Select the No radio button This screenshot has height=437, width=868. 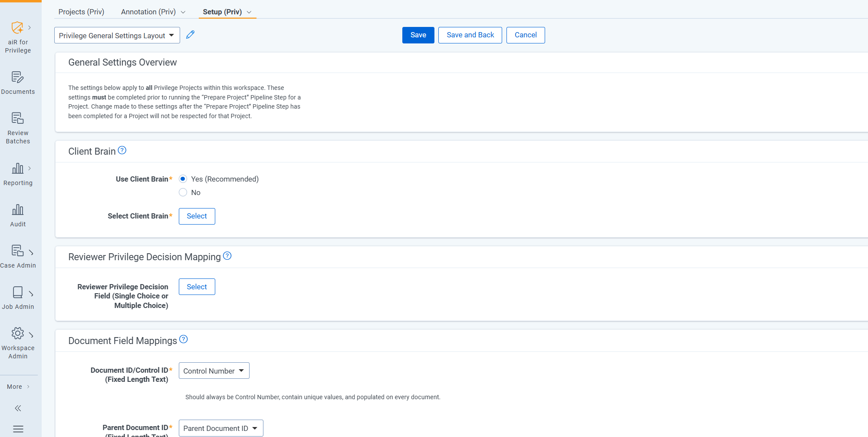[x=183, y=192]
